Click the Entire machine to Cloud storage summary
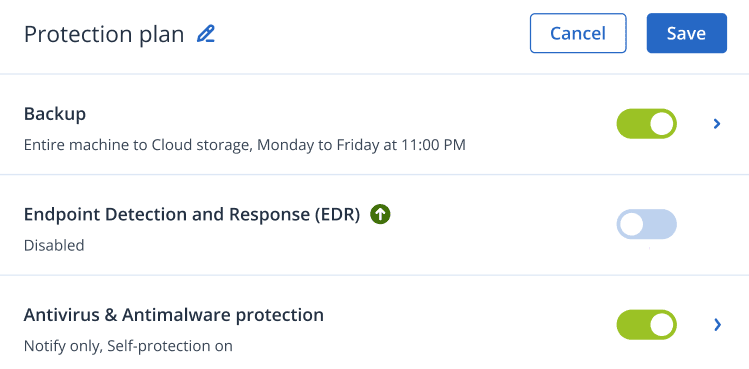Viewport: 749px width, 369px height. (138, 145)
